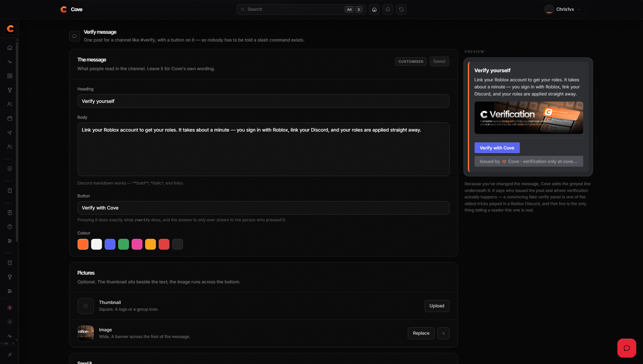The image size is (643, 364).
Task: Click the paper plane icon in the sidebar
Action: click(10, 133)
